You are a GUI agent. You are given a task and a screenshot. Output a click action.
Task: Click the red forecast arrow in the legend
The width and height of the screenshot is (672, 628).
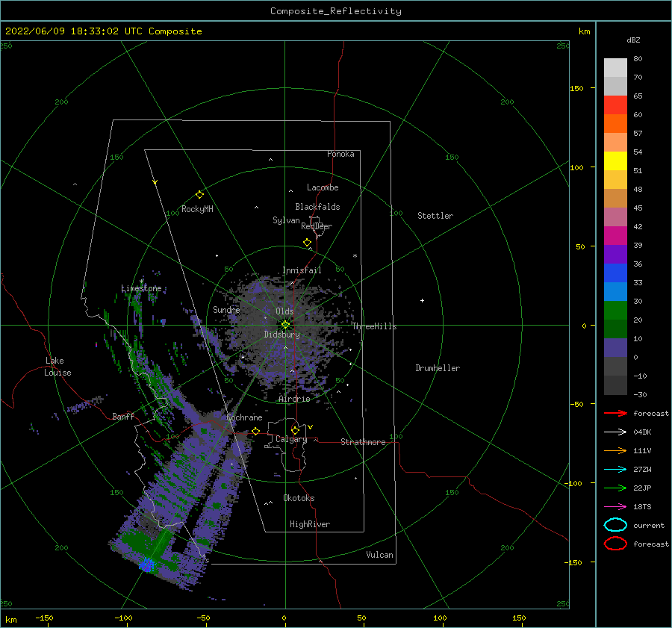(615, 413)
